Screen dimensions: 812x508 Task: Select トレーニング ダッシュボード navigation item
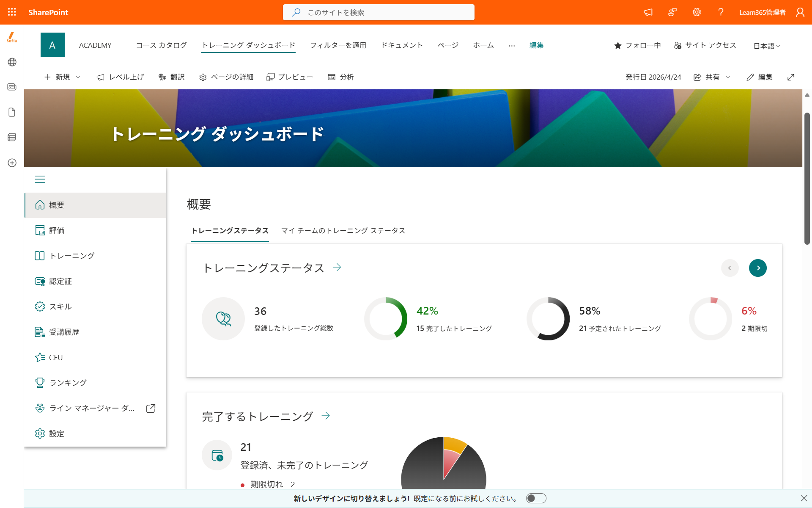(x=248, y=45)
